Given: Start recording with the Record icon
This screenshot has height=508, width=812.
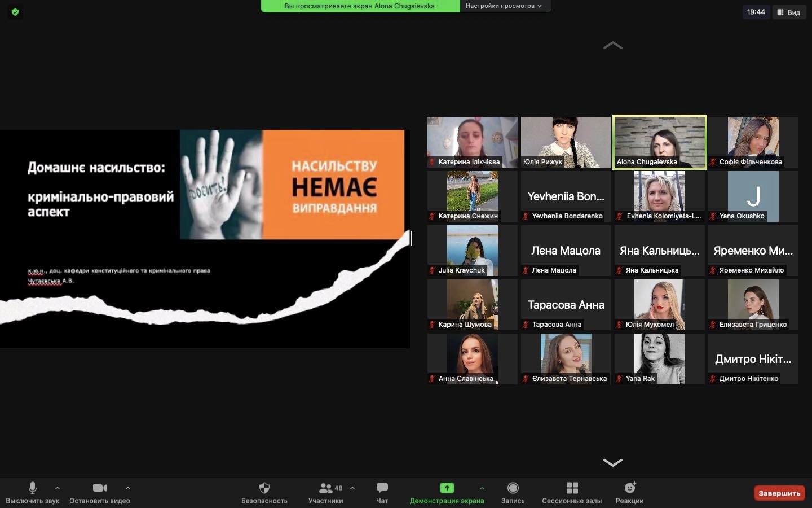Looking at the screenshot, I should tap(513, 488).
